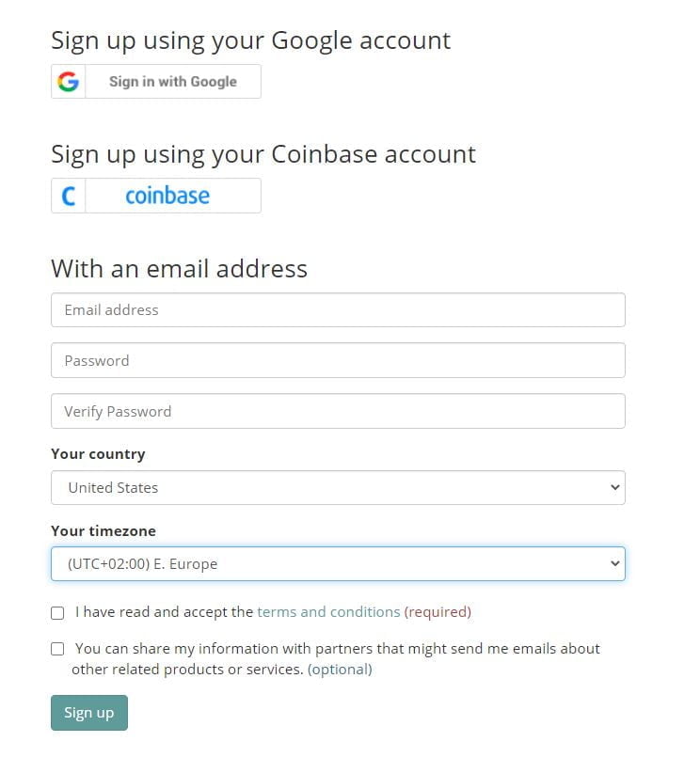Click the Sign in with Google button
This screenshot has height=773, width=700.
pyautogui.click(x=156, y=81)
